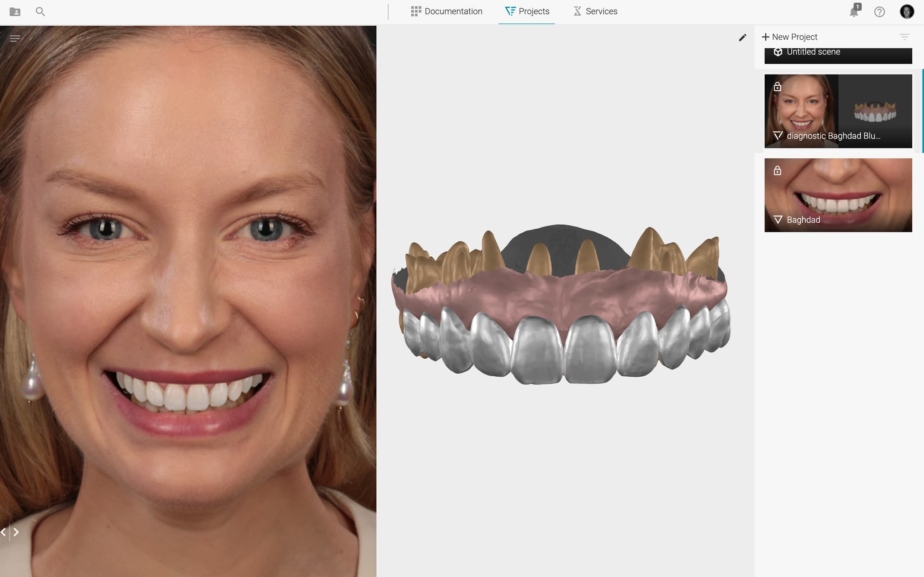The height and width of the screenshot is (577, 924).
Task: Select the Baghdad project thumbnail
Action: tap(838, 195)
